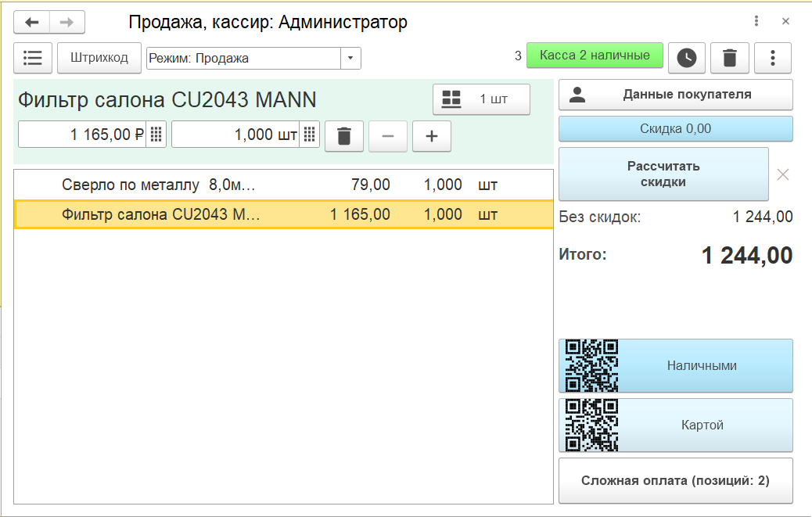Screen dimensions: 812x517
Task: Cancel discounts with the X icon
Action: [x=783, y=174]
